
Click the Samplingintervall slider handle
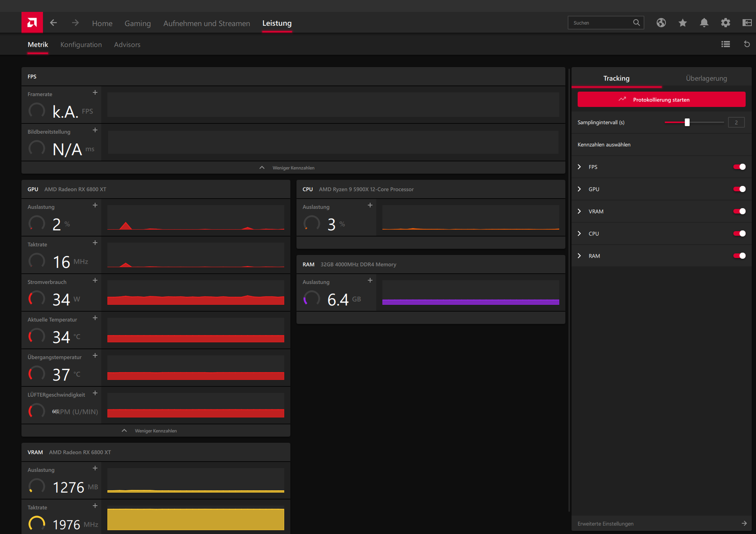[x=687, y=122]
